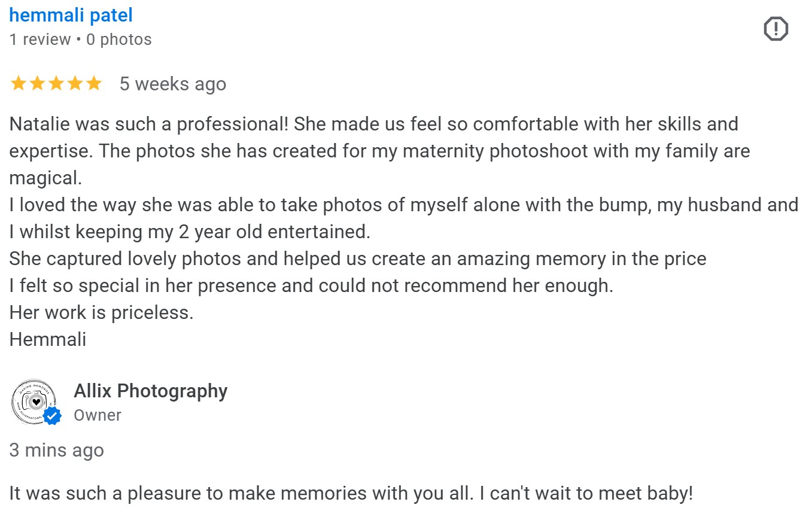Open reviewer profile hemmali patel
The height and width of the screenshot is (523, 812).
pos(71,16)
